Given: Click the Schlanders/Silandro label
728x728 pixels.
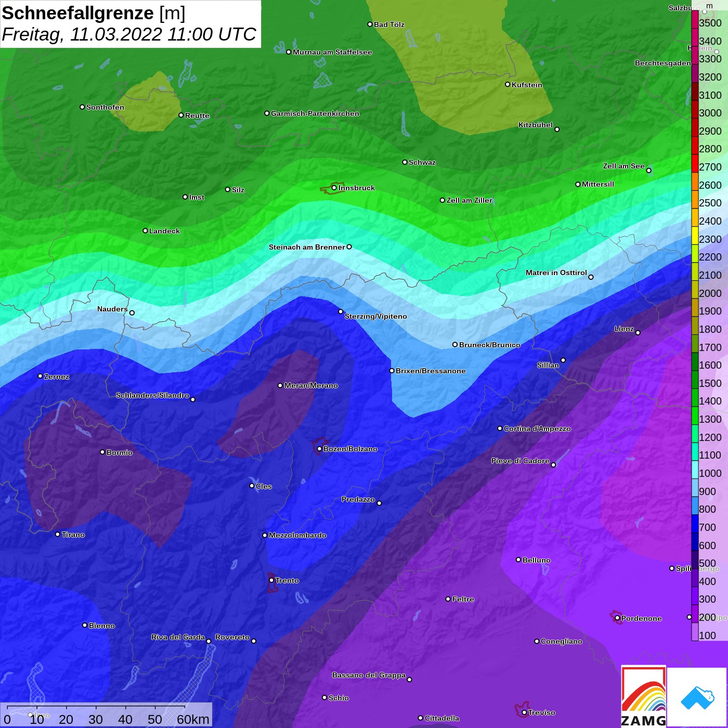Looking at the screenshot, I should [152, 395].
